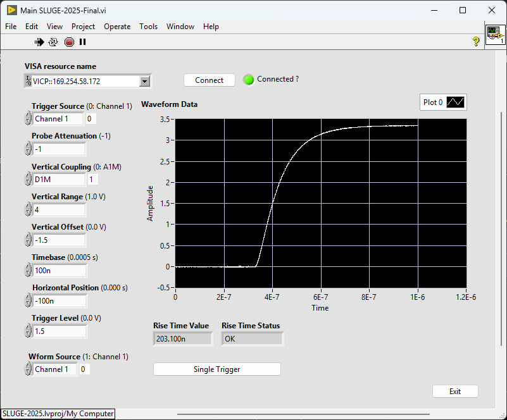Open the Operate menu
507x420 pixels.
click(x=117, y=27)
